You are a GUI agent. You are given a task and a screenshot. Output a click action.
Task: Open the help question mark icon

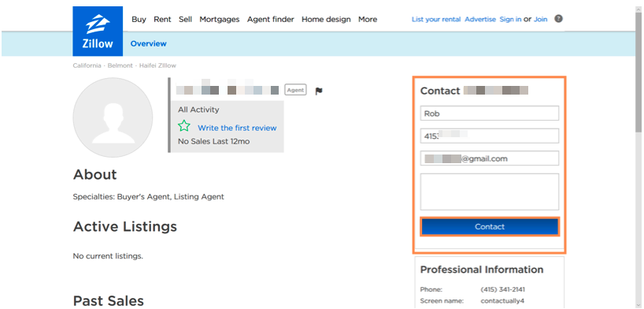pos(558,18)
